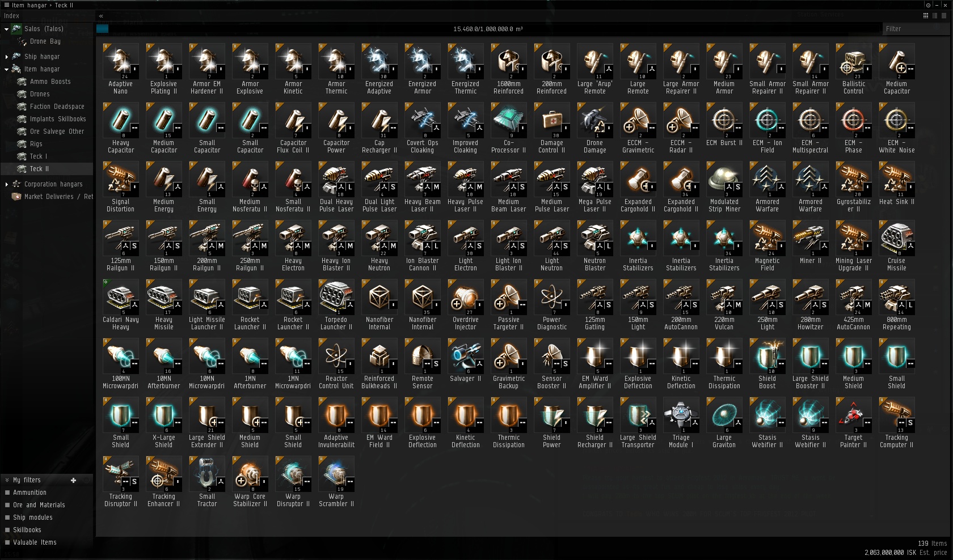
Task: Click the Tracking Computer II icon
Action: pos(897,415)
